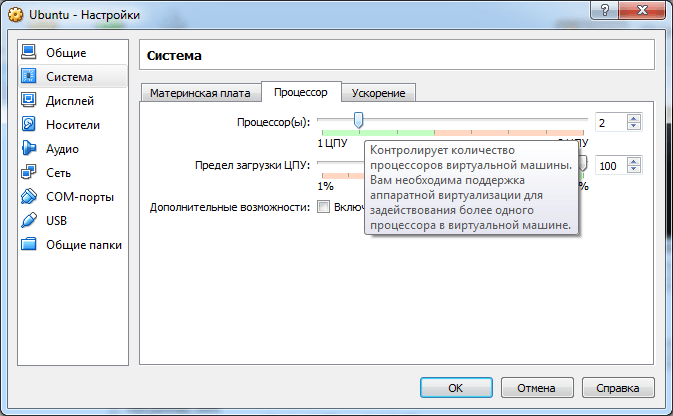Click the Общие папки folder icon

29,244
